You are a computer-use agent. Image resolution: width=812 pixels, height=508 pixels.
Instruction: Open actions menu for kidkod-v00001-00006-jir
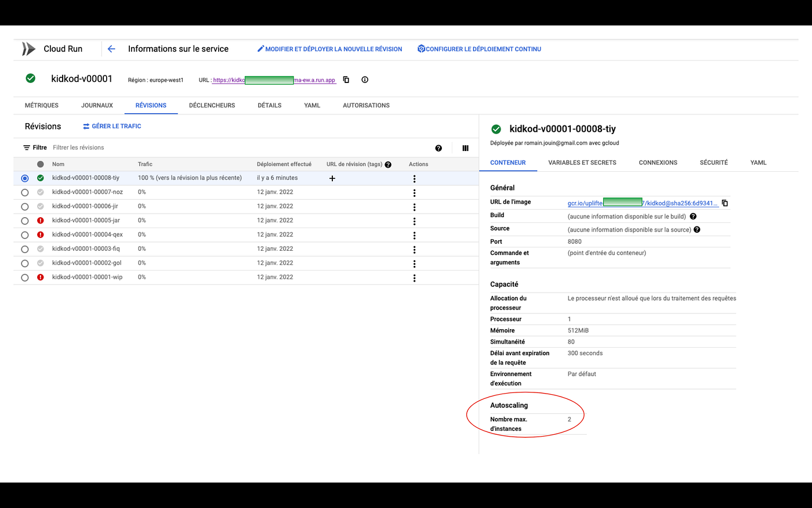pos(414,207)
